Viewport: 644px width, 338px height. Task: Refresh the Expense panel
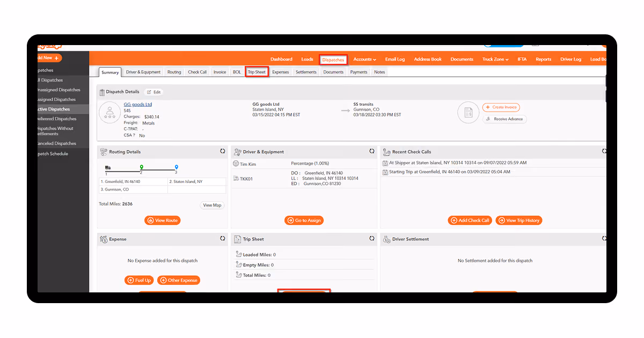coord(223,238)
